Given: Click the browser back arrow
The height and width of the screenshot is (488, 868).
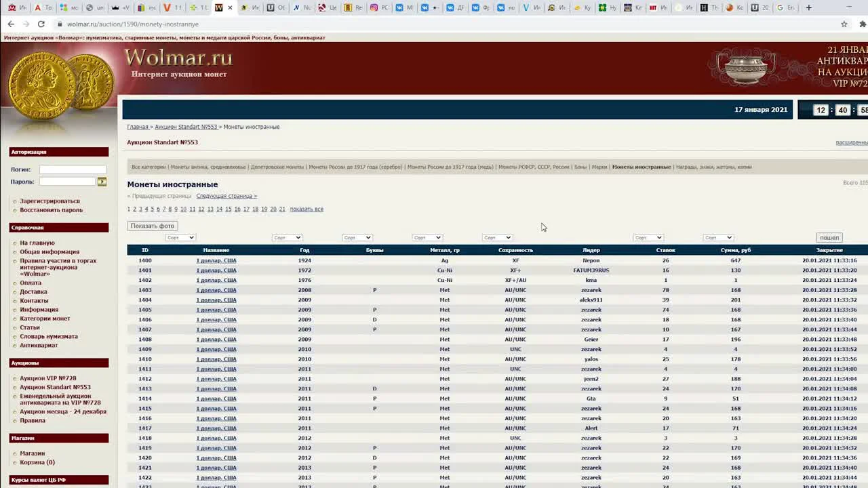Looking at the screenshot, I should coord(11,24).
